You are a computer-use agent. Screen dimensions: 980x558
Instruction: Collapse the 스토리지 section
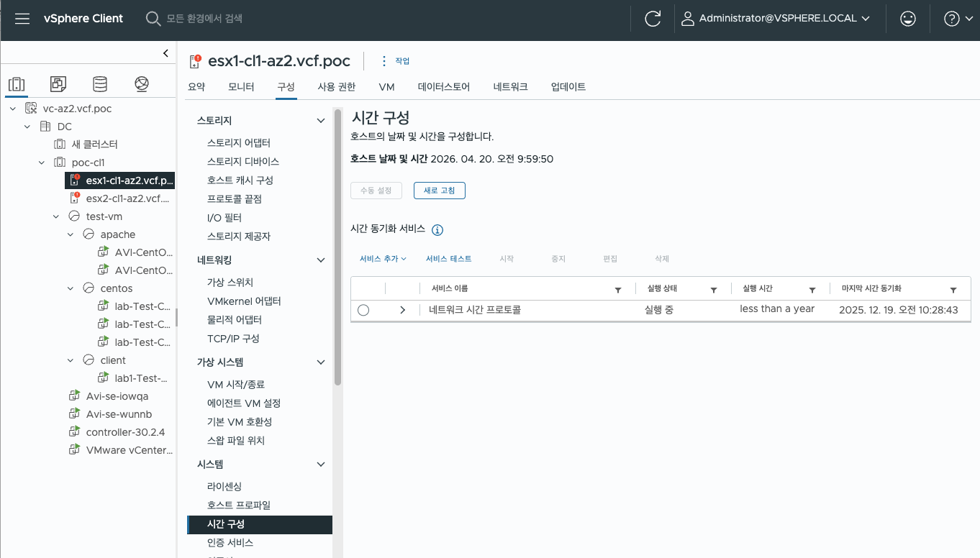321,121
